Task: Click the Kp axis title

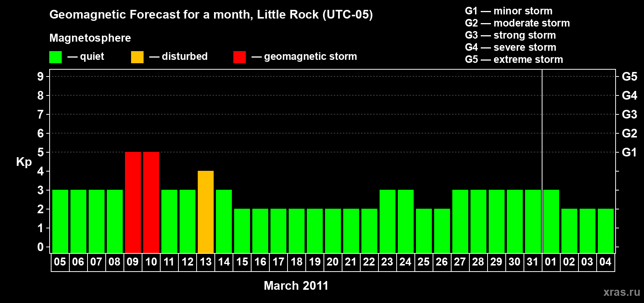Action: [x=24, y=162]
